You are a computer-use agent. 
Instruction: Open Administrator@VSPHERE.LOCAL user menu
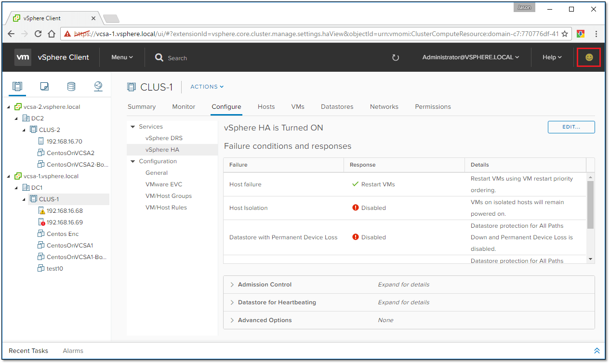click(471, 57)
